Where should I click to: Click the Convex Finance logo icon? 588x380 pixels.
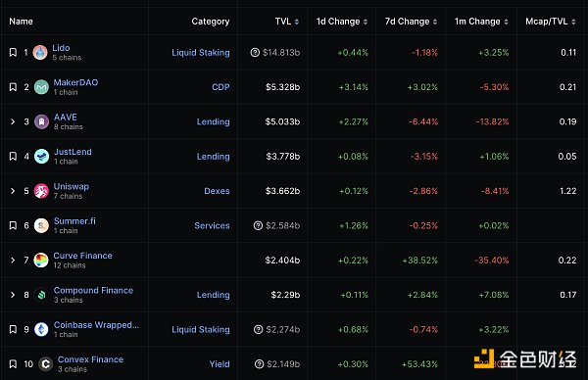click(46, 364)
